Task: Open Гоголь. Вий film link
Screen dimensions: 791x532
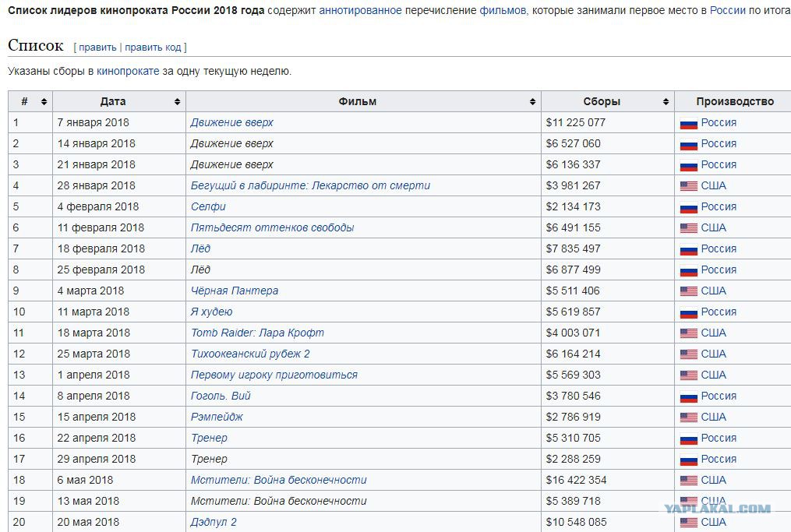Action: (221, 396)
